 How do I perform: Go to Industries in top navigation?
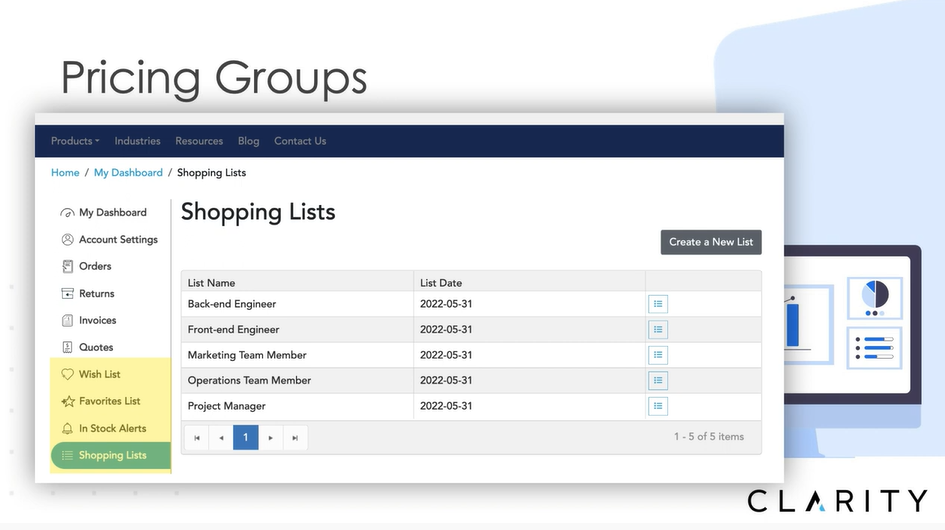(137, 141)
